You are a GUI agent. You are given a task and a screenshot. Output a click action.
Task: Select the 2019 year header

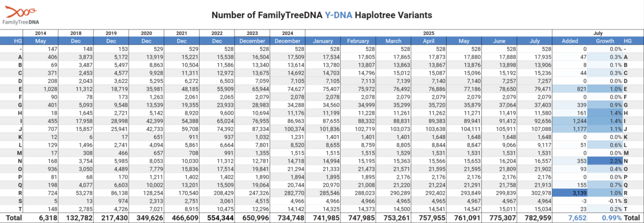[x=111, y=33]
